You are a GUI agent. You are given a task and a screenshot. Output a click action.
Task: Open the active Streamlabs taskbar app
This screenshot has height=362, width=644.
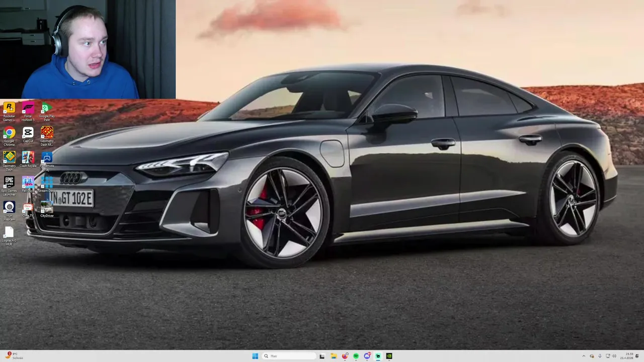(378, 356)
